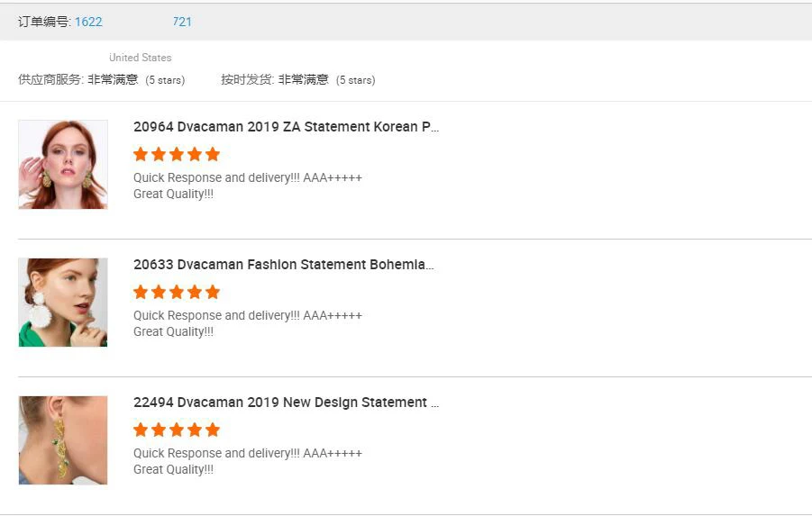Screen dimensions: 812x516
Task: Click the review text under the 20964 product
Action: click(247, 186)
